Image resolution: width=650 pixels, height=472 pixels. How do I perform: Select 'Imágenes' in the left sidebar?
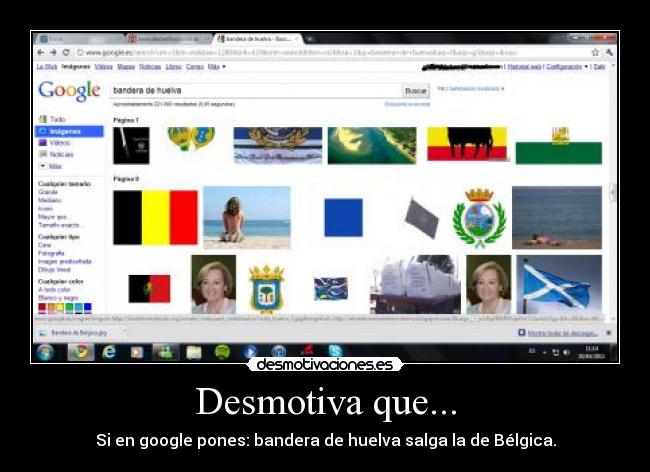coord(69,131)
